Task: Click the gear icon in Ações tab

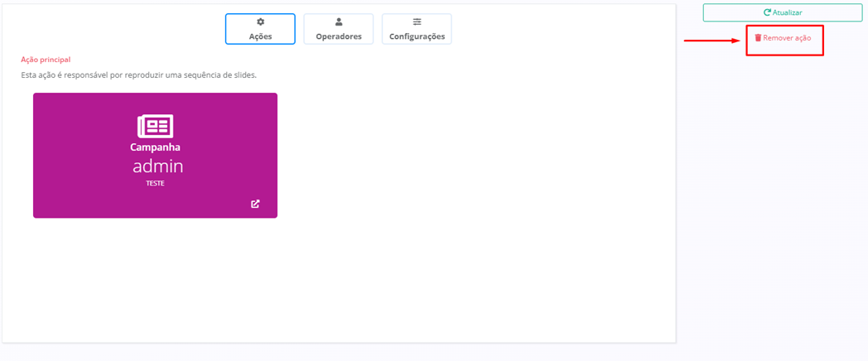Action: click(260, 22)
